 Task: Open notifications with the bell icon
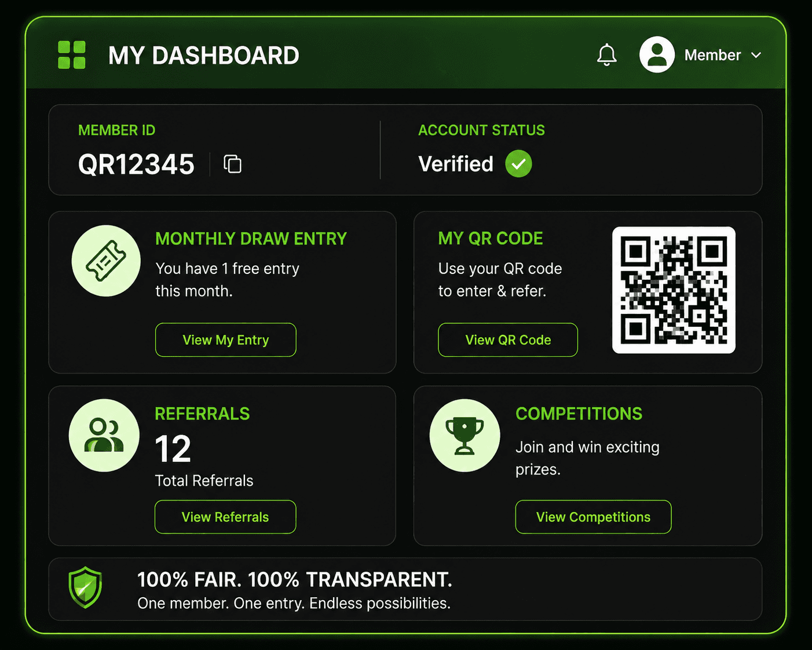606,55
